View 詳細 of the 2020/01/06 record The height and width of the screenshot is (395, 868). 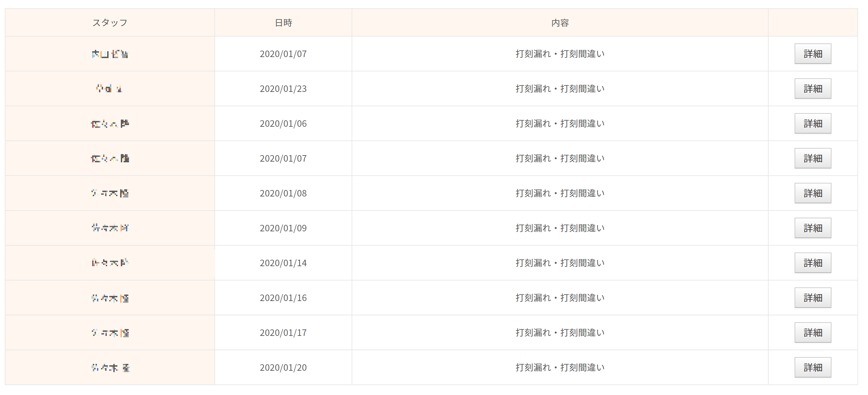(812, 123)
